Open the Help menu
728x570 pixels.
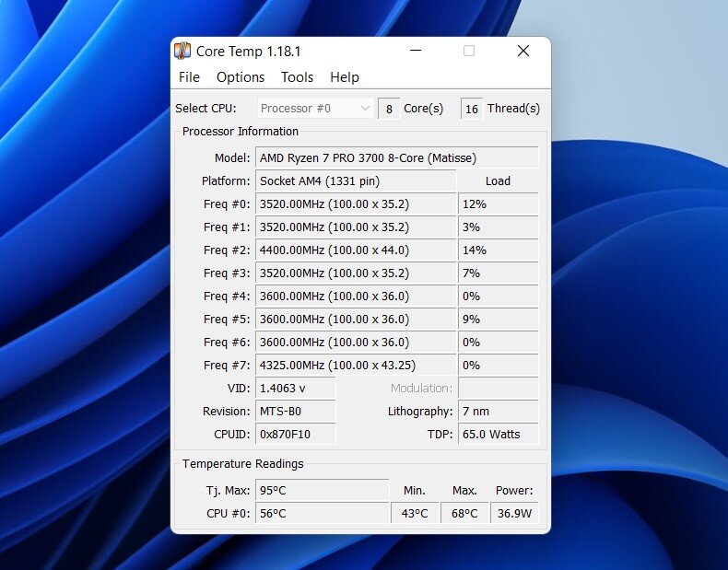(345, 77)
